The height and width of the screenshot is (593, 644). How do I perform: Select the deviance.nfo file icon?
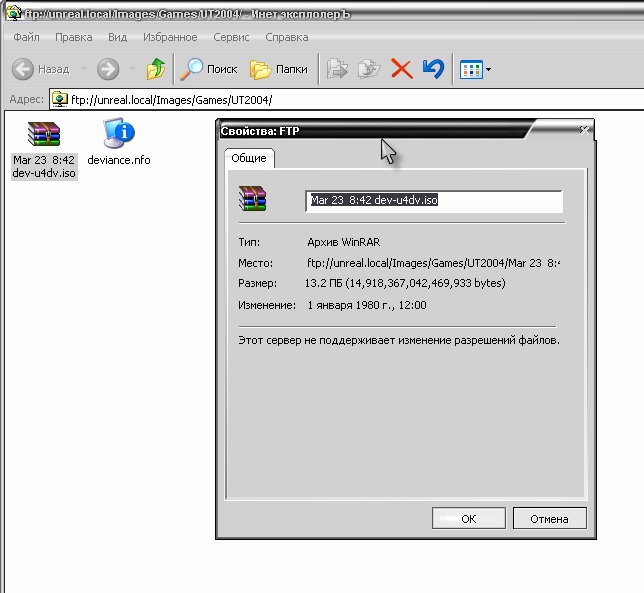coord(119,133)
